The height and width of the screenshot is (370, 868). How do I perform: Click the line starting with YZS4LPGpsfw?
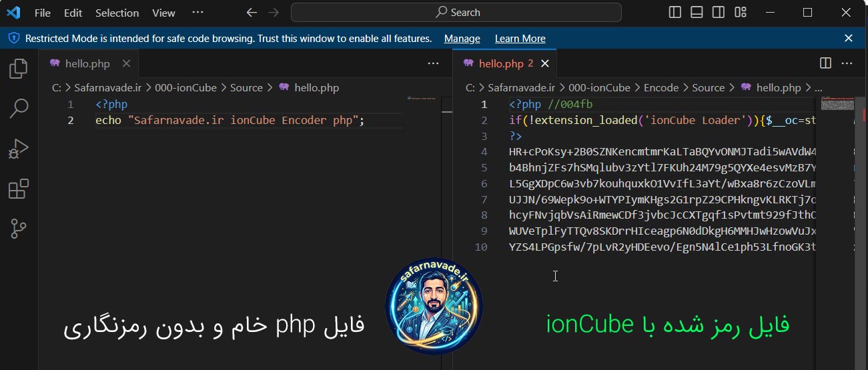pyautogui.click(x=663, y=247)
